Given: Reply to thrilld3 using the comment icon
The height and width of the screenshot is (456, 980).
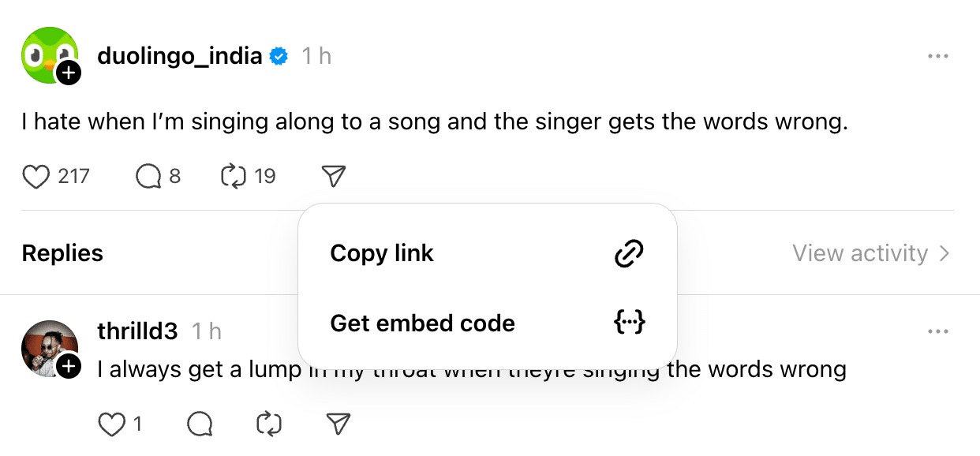Looking at the screenshot, I should (x=200, y=424).
